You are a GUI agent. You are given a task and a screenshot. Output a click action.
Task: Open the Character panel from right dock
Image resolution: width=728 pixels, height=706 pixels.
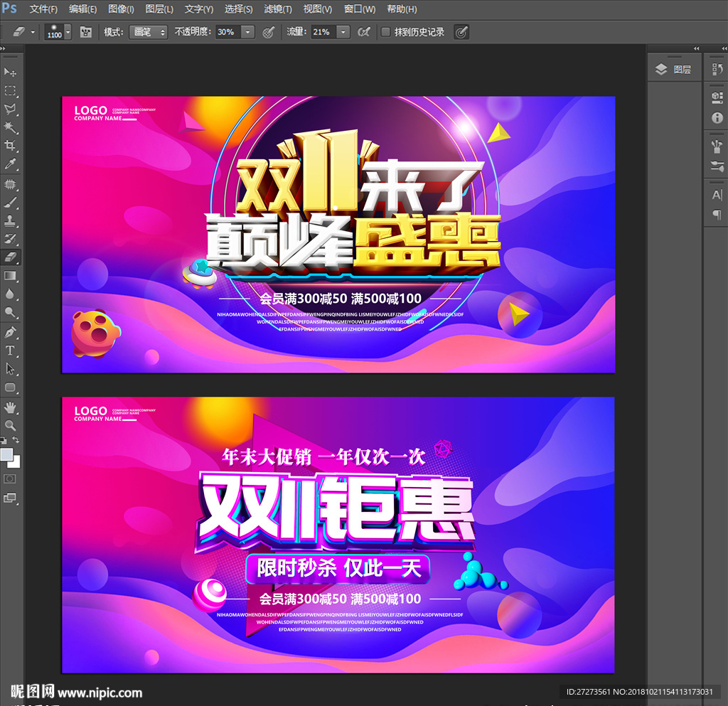[x=716, y=195]
